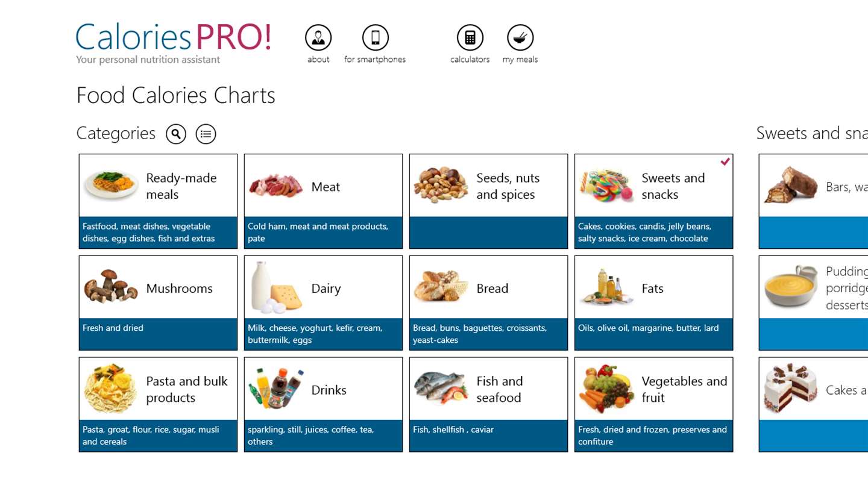The height and width of the screenshot is (488, 868).
Task: Select the Ready-made meals category
Action: 158,201
